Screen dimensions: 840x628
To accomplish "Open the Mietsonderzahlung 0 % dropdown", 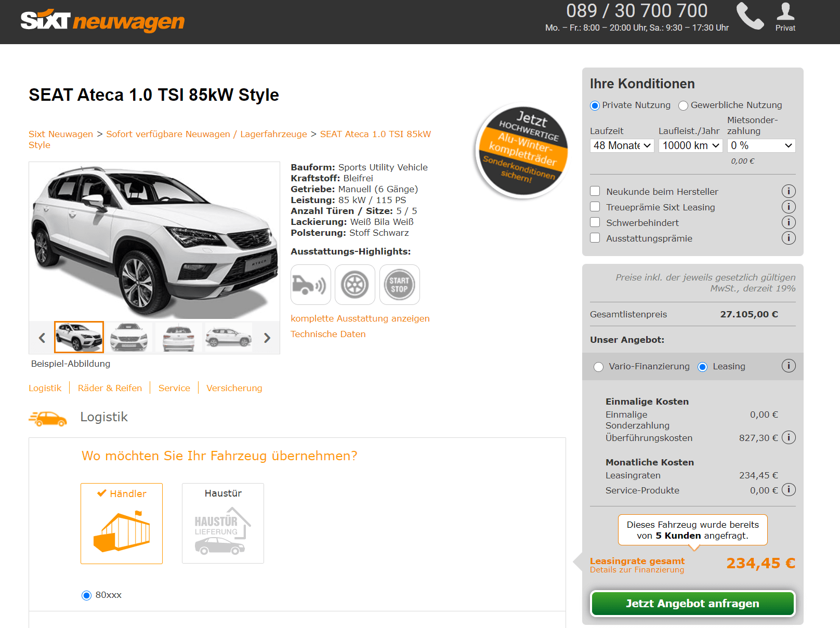I will [762, 145].
